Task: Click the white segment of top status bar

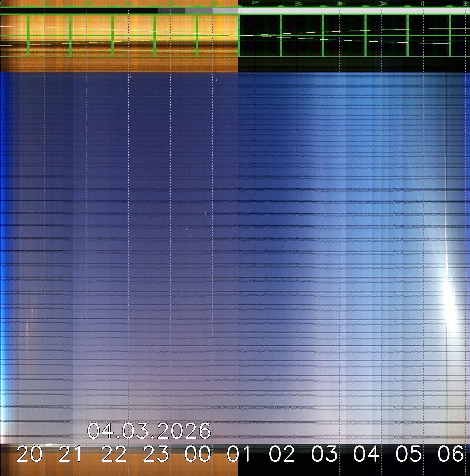Action: 354,11
